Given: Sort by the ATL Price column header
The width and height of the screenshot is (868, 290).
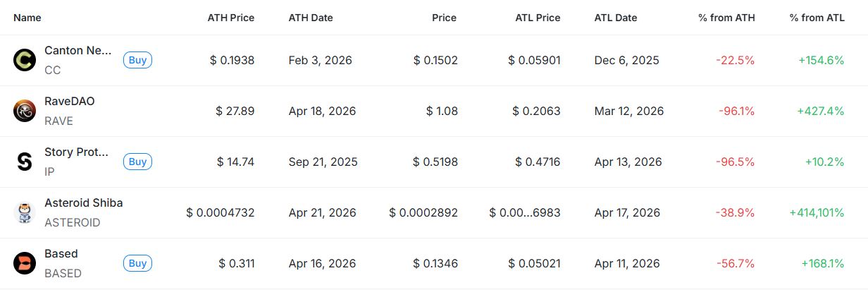Looking at the screenshot, I should pos(537,18).
